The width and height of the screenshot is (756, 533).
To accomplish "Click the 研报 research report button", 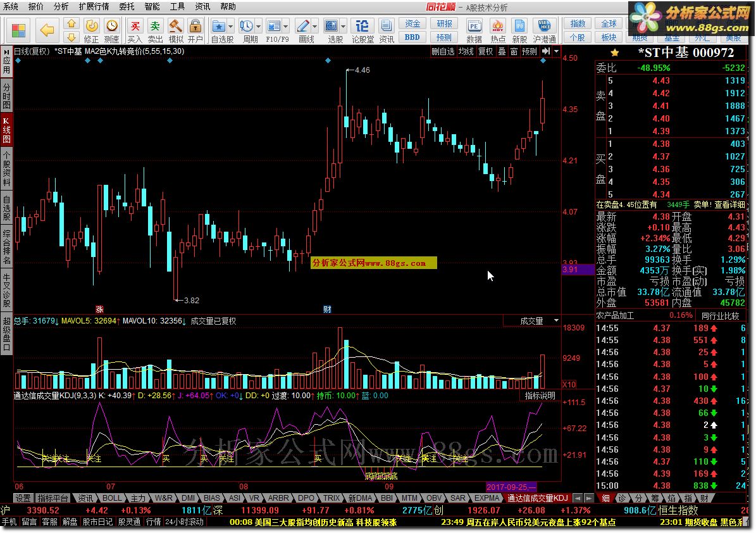I will (444, 23).
